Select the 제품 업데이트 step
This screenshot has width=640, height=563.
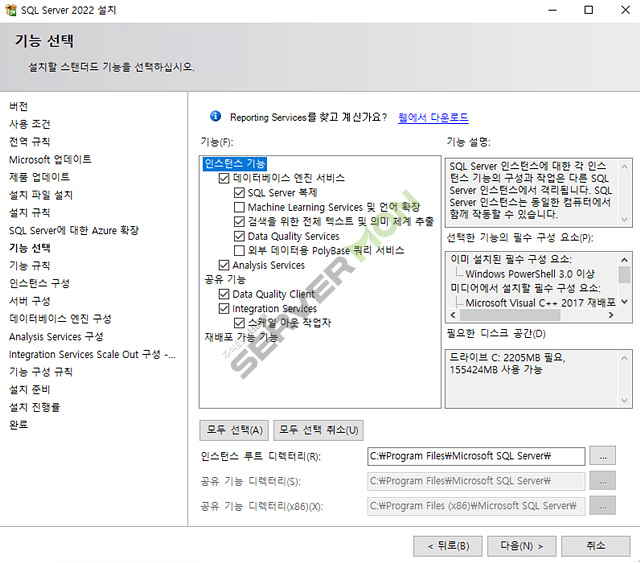tap(40, 177)
